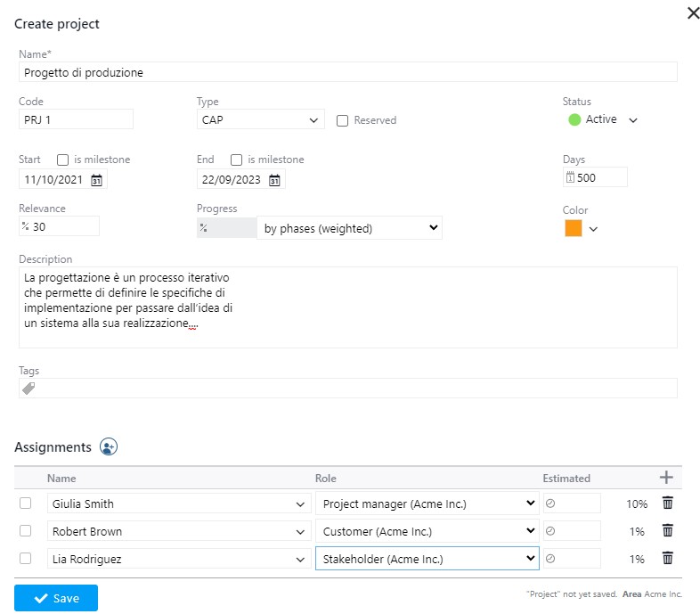
Task: Open the End date calendar picker icon
Action: pyautogui.click(x=274, y=180)
